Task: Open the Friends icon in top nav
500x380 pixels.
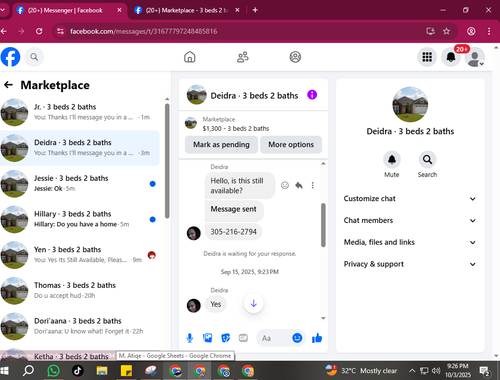Action: [x=243, y=57]
